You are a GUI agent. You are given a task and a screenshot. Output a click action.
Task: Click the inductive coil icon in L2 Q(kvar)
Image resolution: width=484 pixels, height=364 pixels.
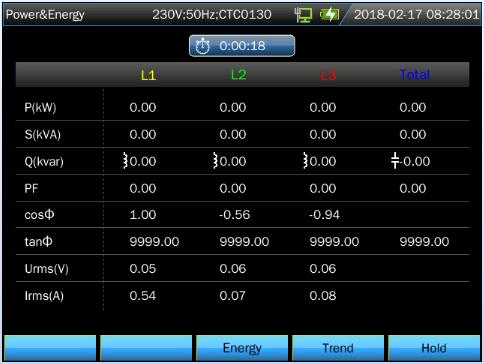[x=215, y=161]
